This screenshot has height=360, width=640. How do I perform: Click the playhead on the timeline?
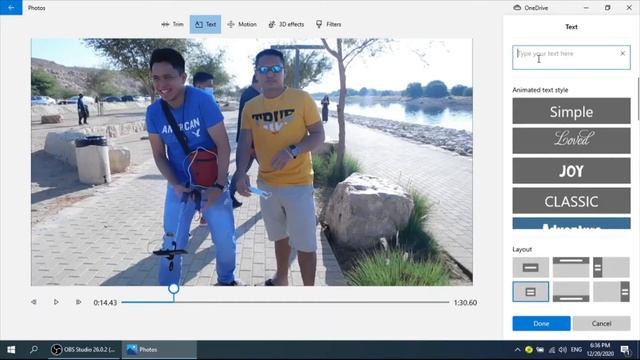[173, 289]
